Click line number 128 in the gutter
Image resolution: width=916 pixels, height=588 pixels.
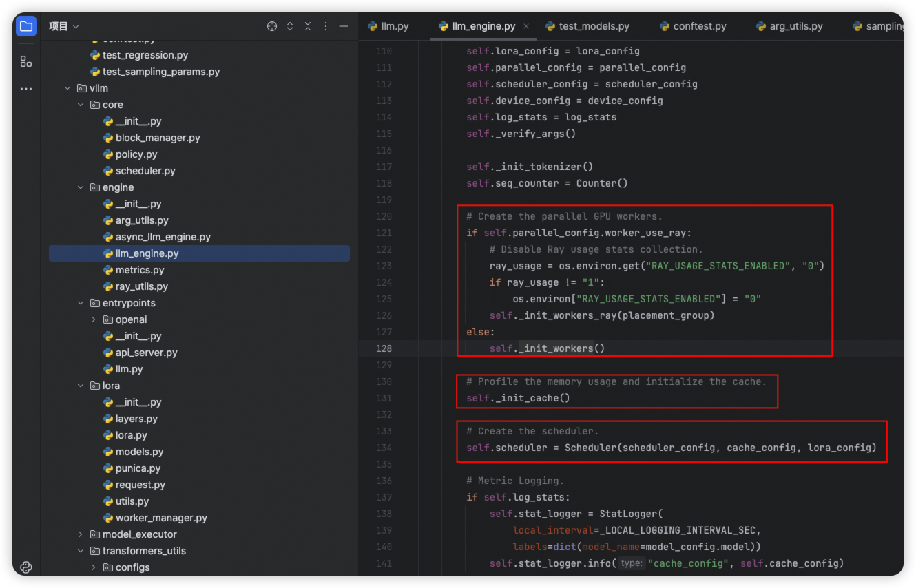383,348
